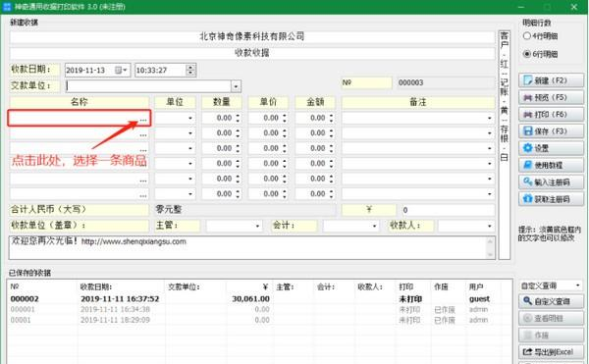Click the 收款单位（盖章） label field
This screenshot has height=364, width=589.
click(79, 226)
